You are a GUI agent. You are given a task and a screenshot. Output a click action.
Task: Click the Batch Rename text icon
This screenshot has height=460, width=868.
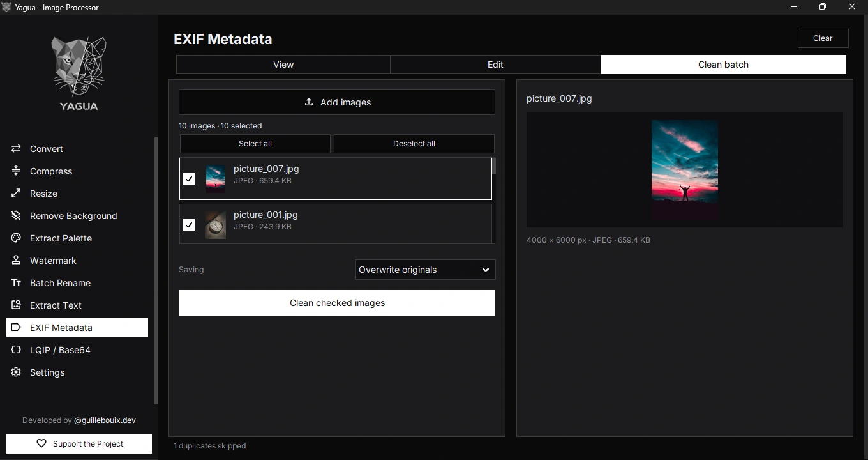tap(16, 283)
